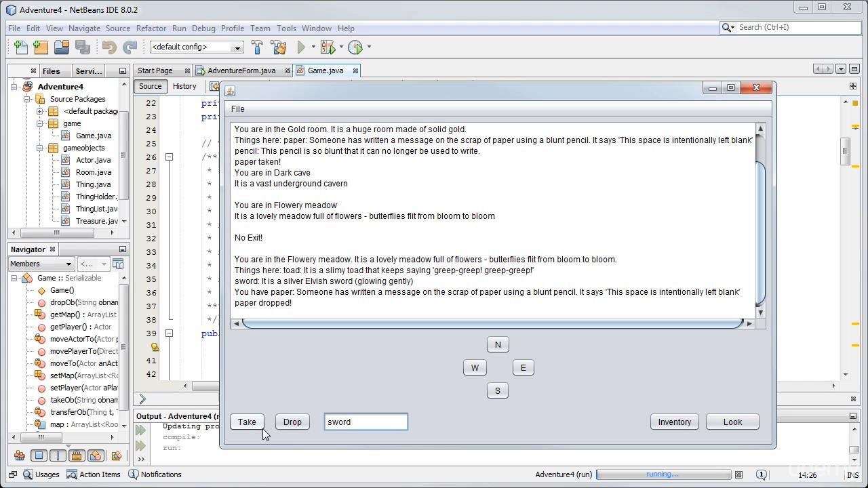Click the Undo toolbar icon
The image size is (868, 488).
click(x=109, y=47)
